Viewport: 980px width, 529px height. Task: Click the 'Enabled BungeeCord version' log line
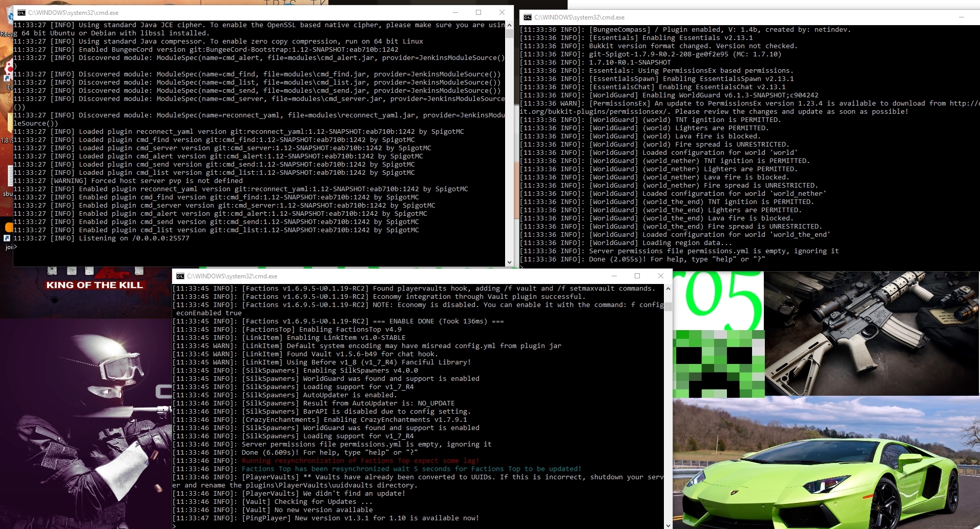[x=206, y=50]
